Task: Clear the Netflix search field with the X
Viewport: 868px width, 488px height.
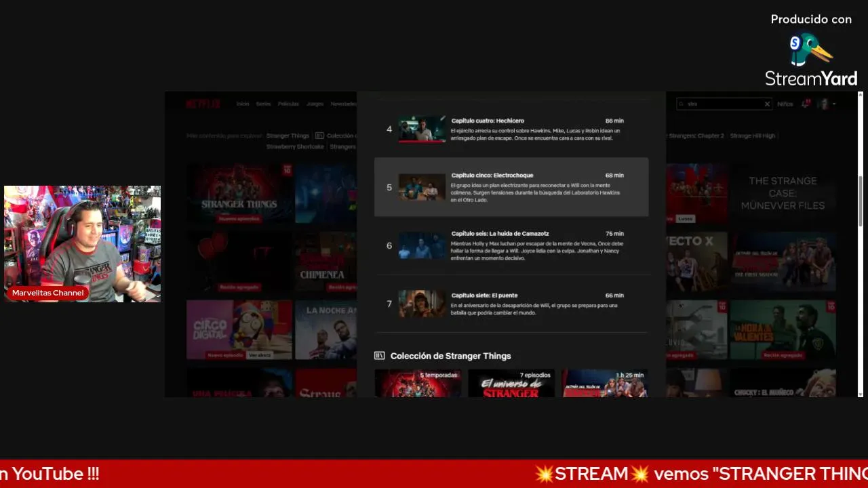Action: [x=767, y=104]
